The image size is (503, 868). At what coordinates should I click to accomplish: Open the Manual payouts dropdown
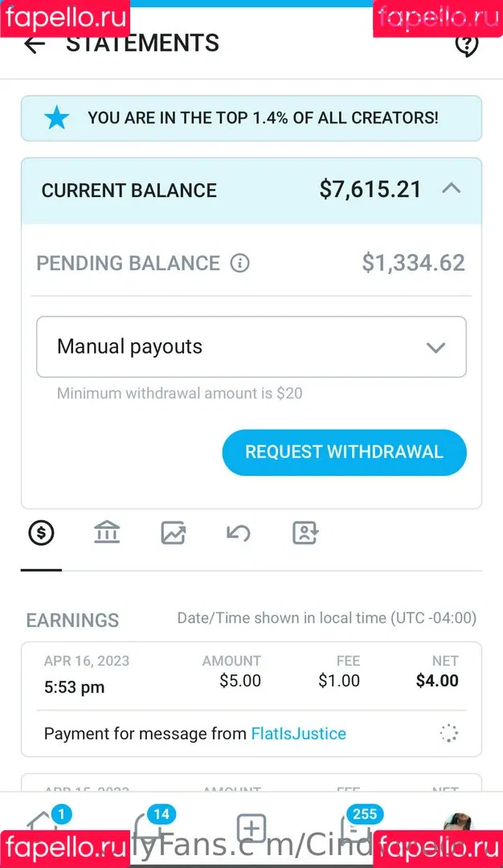coord(251,347)
